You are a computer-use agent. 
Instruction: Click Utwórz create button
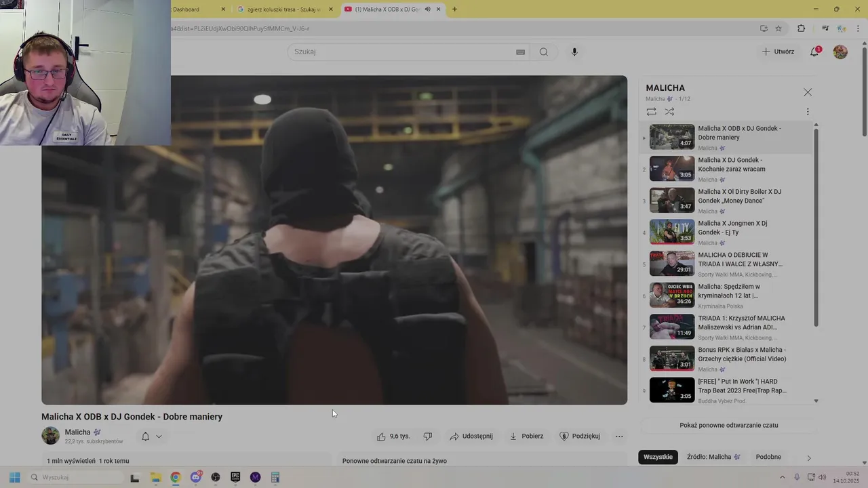778,52
